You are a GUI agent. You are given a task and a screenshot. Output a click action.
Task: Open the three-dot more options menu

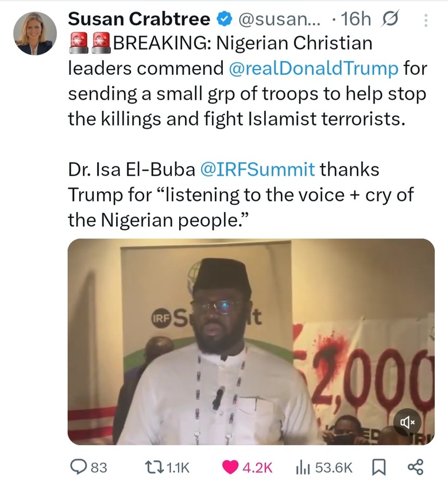426,21
